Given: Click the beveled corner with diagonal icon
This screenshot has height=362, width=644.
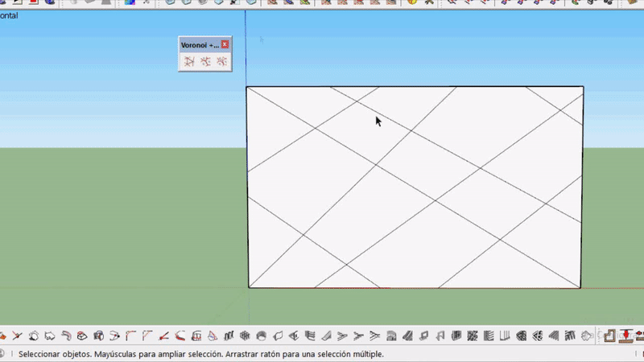Looking at the screenshot, I should click(147, 336).
